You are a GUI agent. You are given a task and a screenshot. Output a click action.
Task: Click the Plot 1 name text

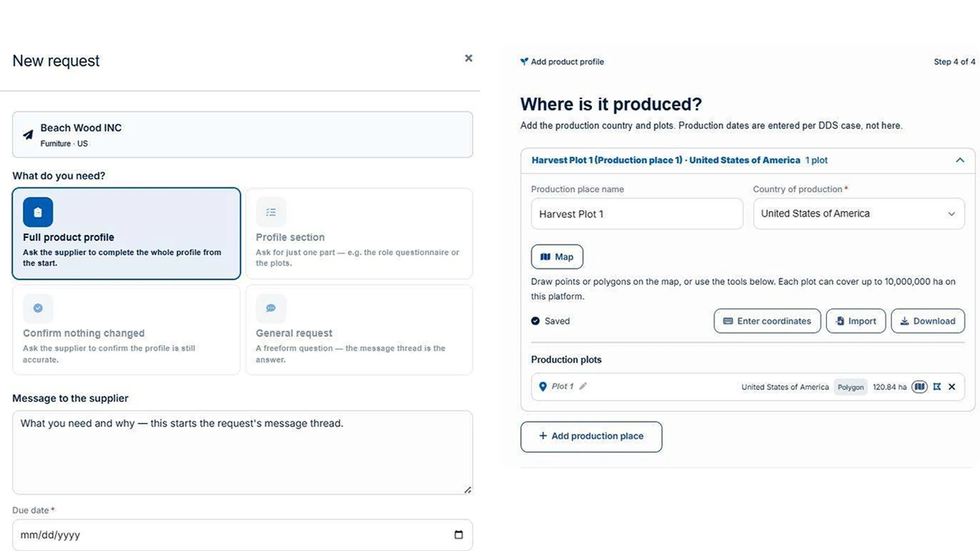[562, 386]
